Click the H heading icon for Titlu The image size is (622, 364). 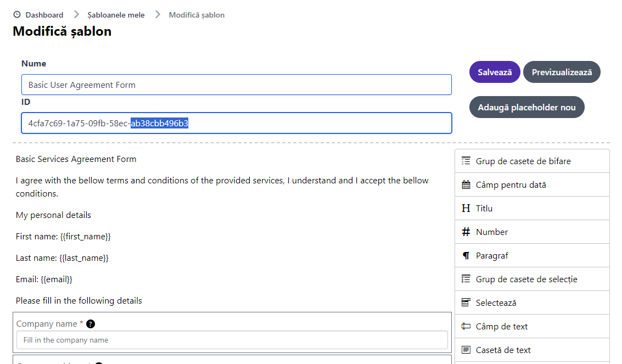(x=466, y=209)
